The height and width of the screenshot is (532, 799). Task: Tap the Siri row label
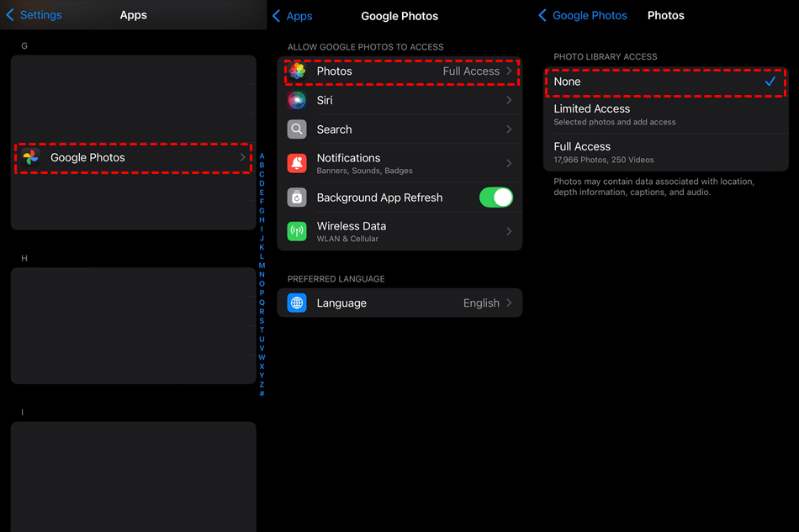325,100
